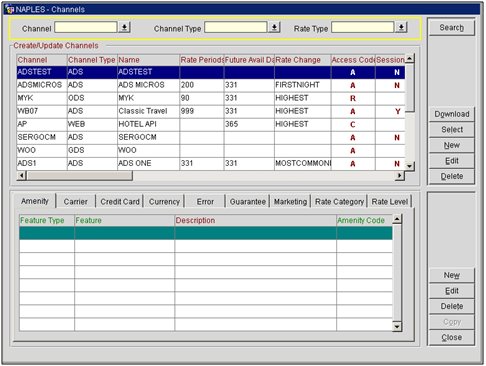Click the Name column header
This screenshot has width=486, height=366.
coord(148,60)
